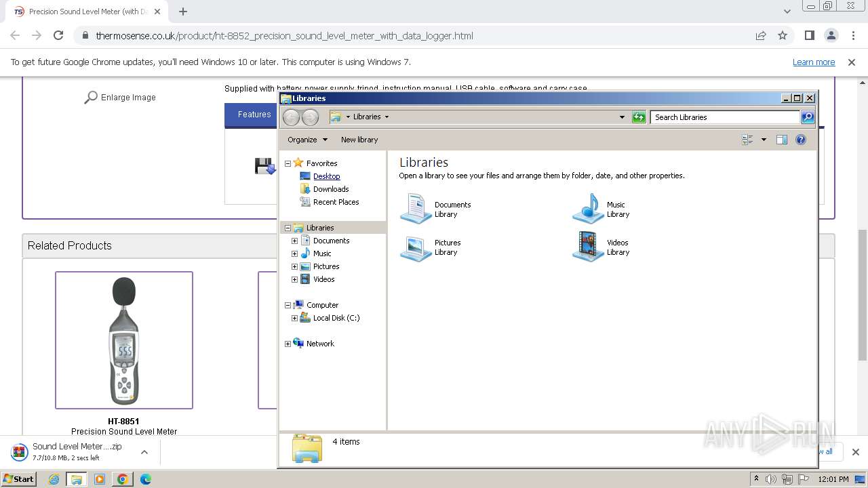Click the taskbar clock 12:01 PM

[x=833, y=479]
